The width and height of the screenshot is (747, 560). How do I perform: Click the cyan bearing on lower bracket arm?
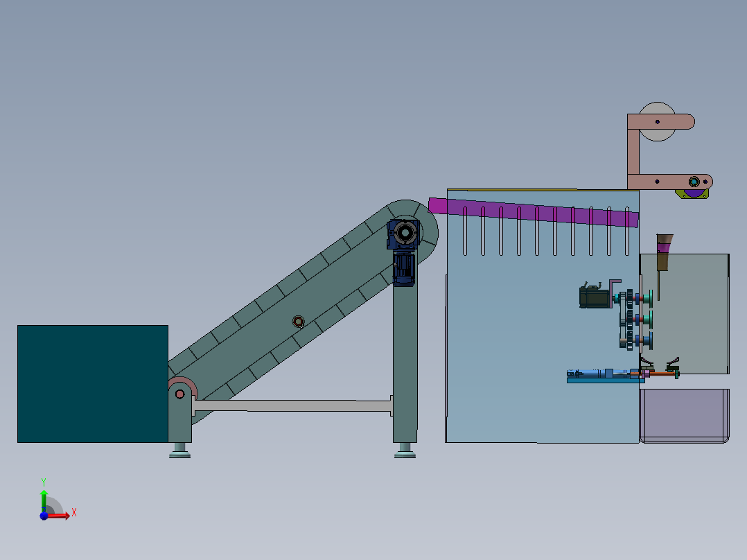[694, 182]
